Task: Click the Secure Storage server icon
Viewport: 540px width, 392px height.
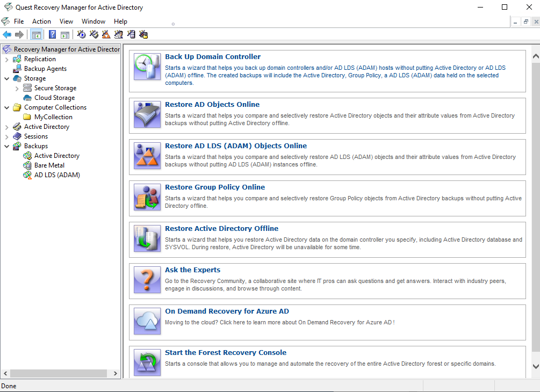Action: [27, 88]
